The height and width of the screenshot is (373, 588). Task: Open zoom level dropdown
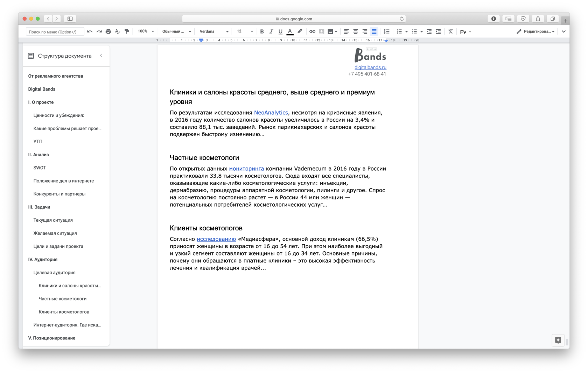pyautogui.click(x=146, y=31)
